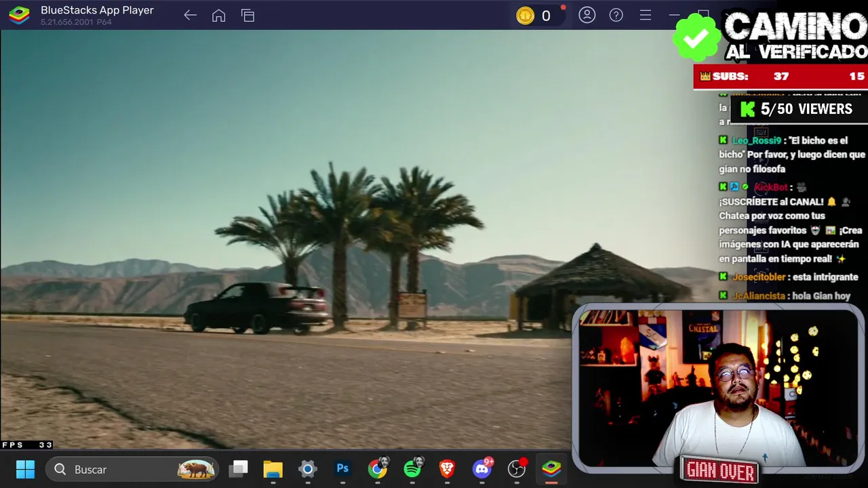Open the BlueStacks hamburger menu
The height and width of the screenshot is (488, 868).
pos(646,15)
